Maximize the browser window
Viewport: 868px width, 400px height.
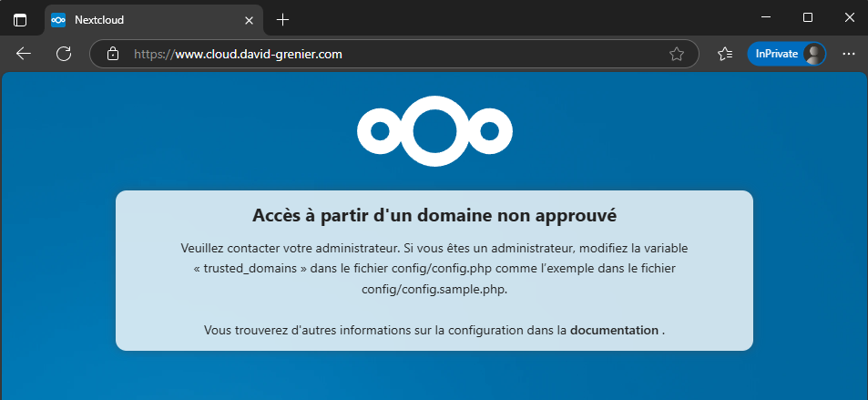[x=807, y=18]
